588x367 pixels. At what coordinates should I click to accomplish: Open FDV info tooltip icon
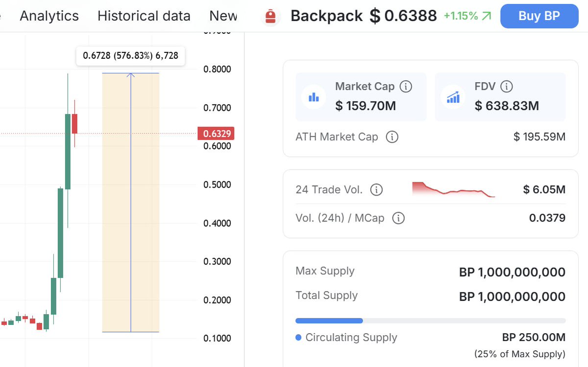pyautogui.click(x=507, y=87)
